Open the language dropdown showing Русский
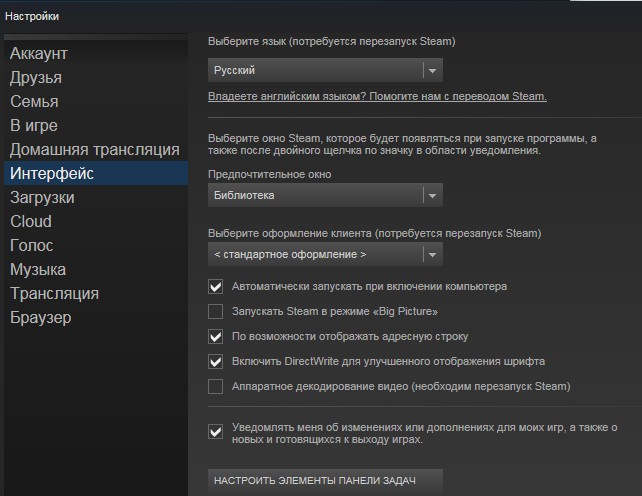The image size is (642, 496). [x=325, y=70]
